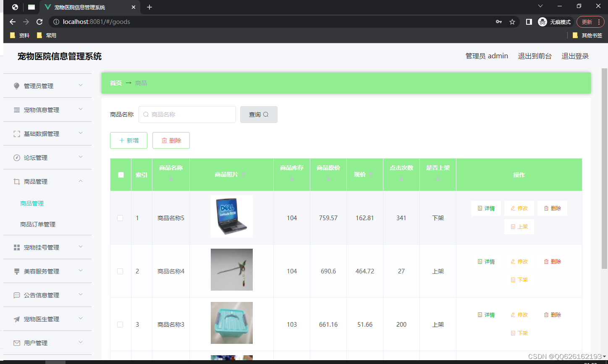Collapse the 商品管理 menu chevron
This screenshot has height=364, width=608.
[81, 181]
